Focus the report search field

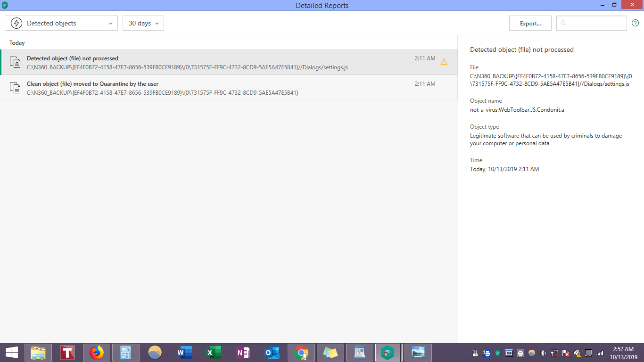(x=592, y=23)
